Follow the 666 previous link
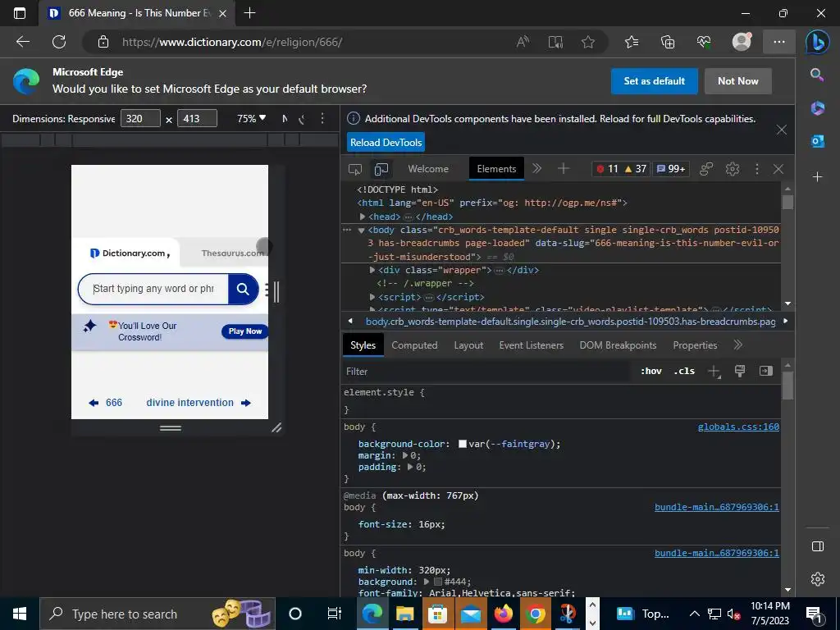Viewport: 840px width, 630px height. pos(106,402)
